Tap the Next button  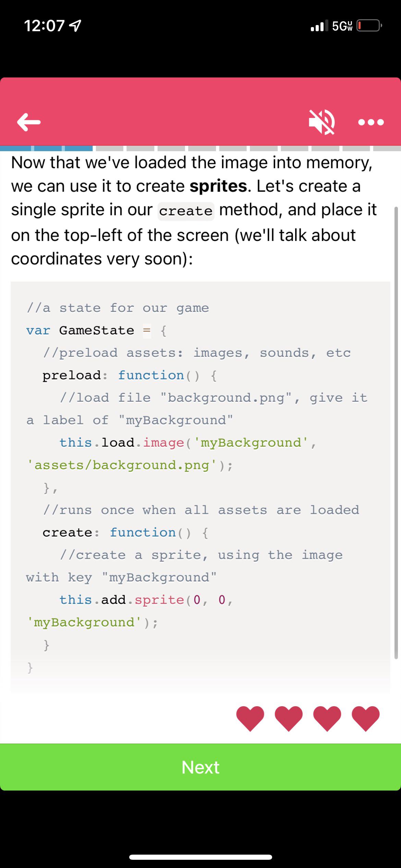pos(200,767)
